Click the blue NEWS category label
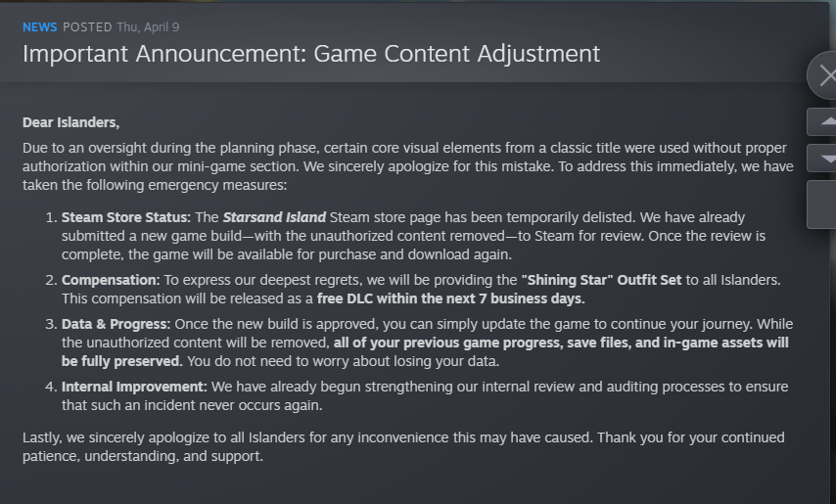The image size is (836, 504). point(40,26)
